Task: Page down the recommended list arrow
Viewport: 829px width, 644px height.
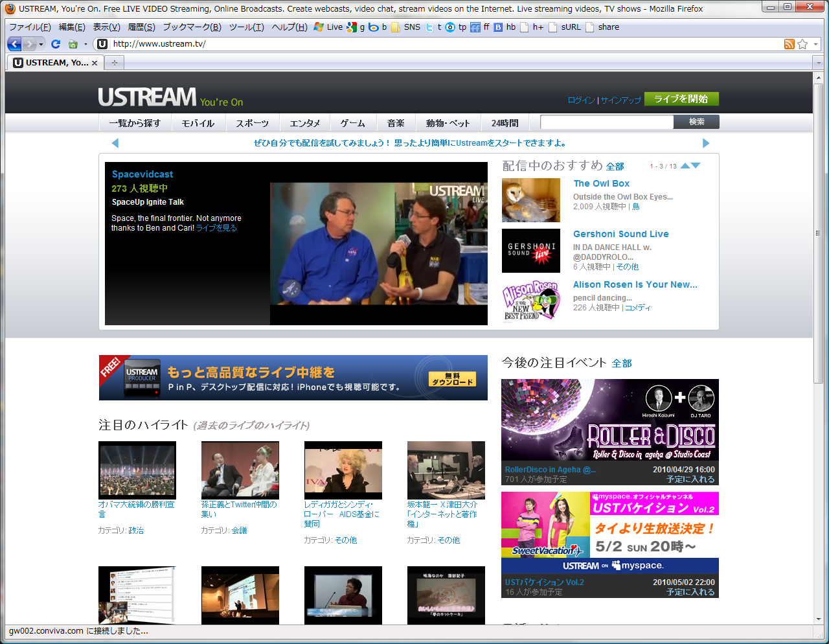Action: pos(696,166)
